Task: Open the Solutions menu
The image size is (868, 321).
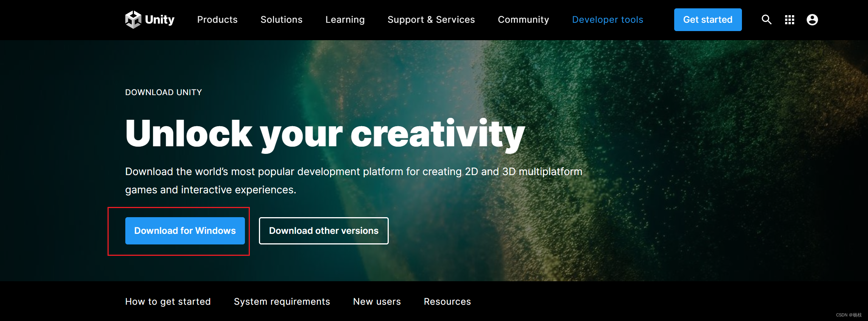Action: coord(281,20)
